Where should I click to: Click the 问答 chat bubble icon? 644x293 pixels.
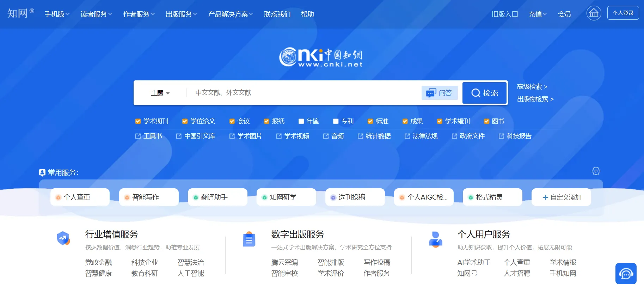coord(431,93)
